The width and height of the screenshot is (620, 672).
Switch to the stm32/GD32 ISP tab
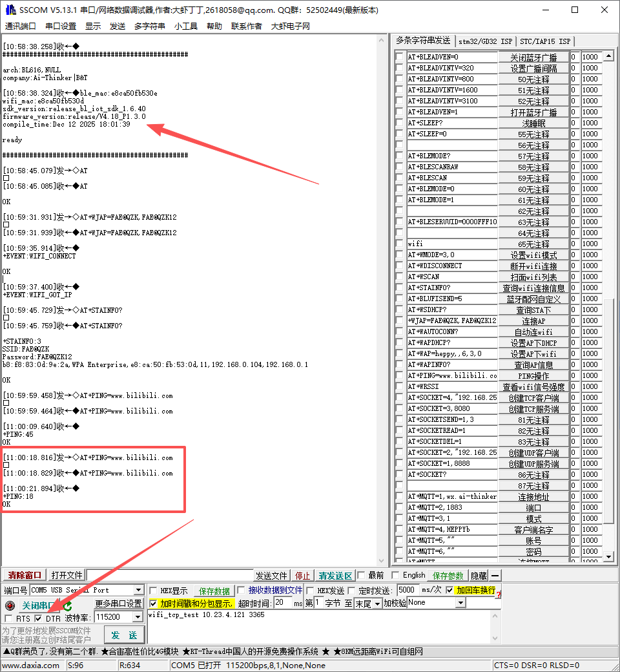[x=485, y=41]
